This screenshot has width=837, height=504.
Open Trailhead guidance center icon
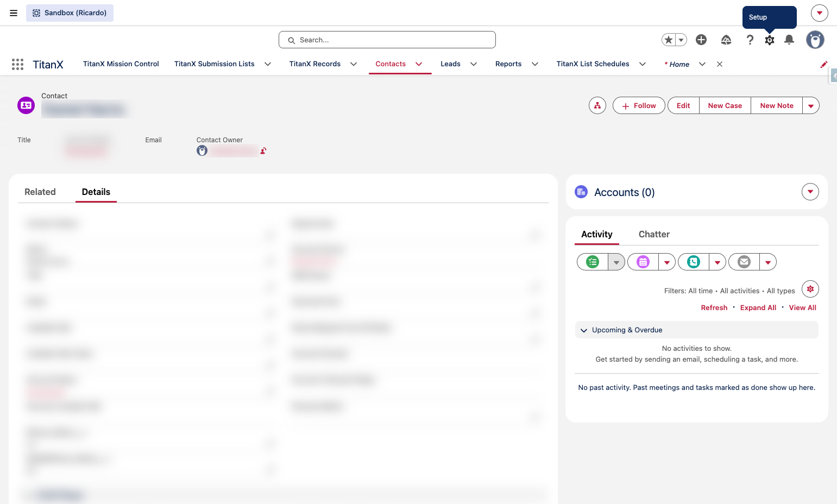(726, 40)
